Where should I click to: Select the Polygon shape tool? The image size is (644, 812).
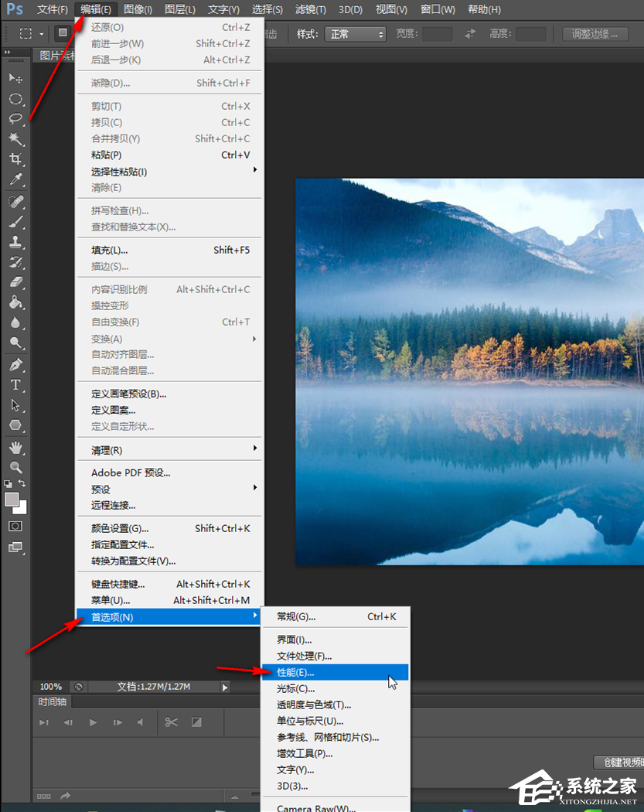(x=15, y=425)
